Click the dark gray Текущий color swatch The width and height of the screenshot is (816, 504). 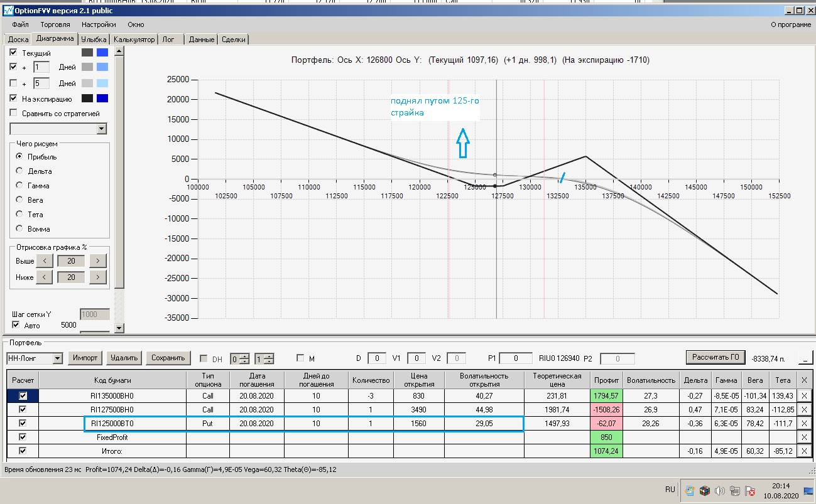coord(87,53)
